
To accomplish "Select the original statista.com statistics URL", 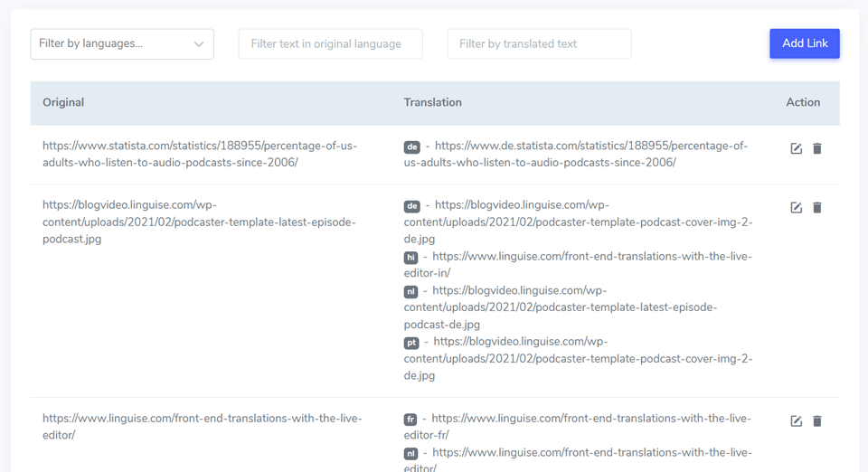I will tap(200, 154).
